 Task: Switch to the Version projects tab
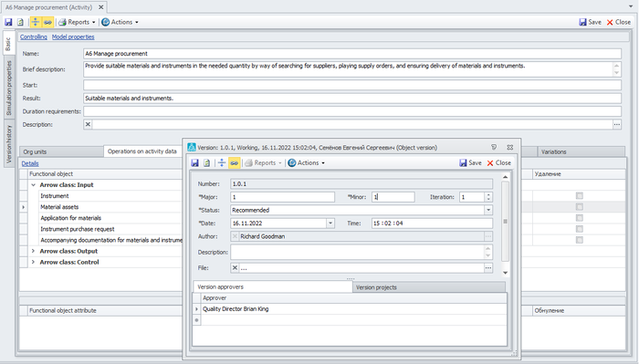click(x=376, y=287)
